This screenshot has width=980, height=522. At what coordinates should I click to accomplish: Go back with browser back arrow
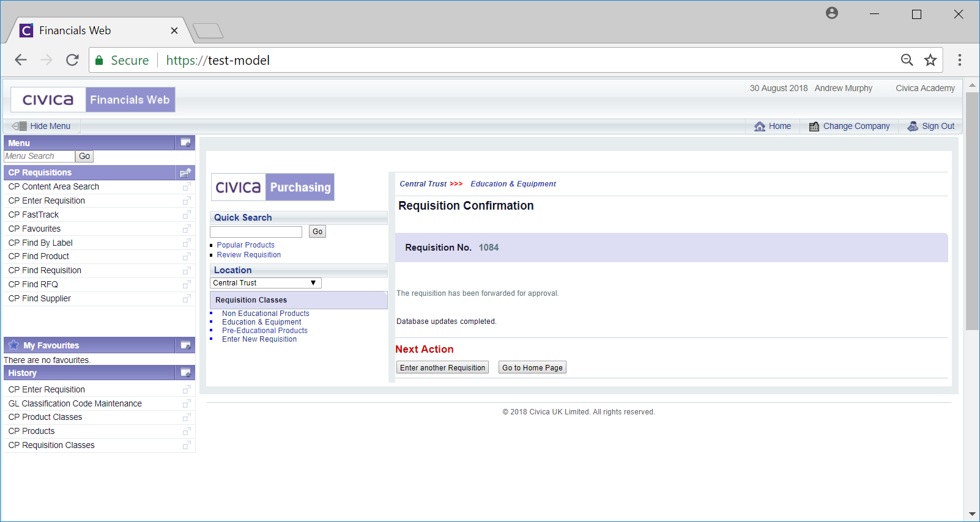(21, 60)
